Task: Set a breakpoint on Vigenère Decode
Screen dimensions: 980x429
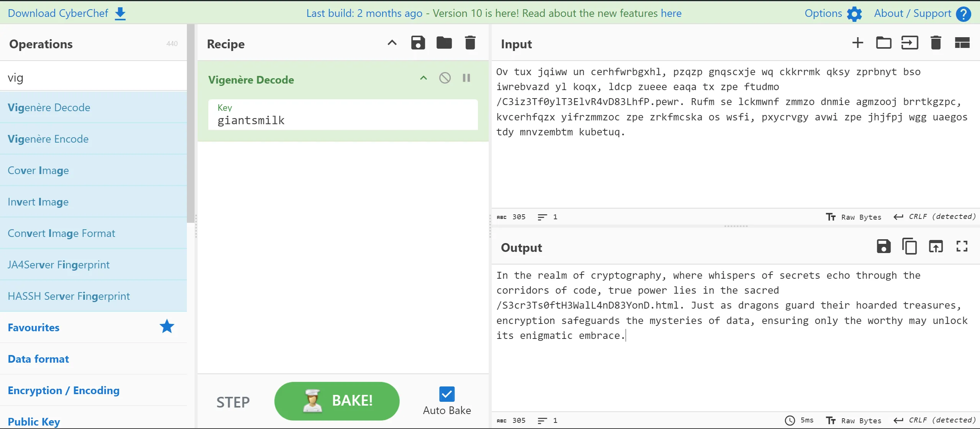Action: point(466,78)
